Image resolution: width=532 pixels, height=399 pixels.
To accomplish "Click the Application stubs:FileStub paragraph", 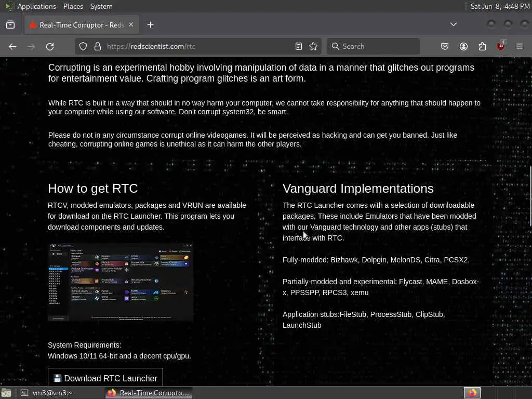I will [364, 320].
